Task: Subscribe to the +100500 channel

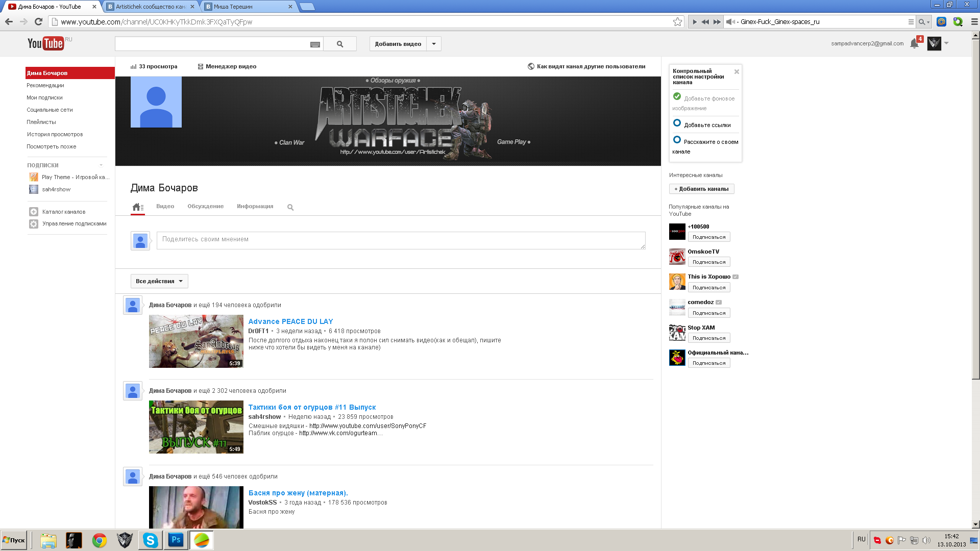Action: coord(709,237)
